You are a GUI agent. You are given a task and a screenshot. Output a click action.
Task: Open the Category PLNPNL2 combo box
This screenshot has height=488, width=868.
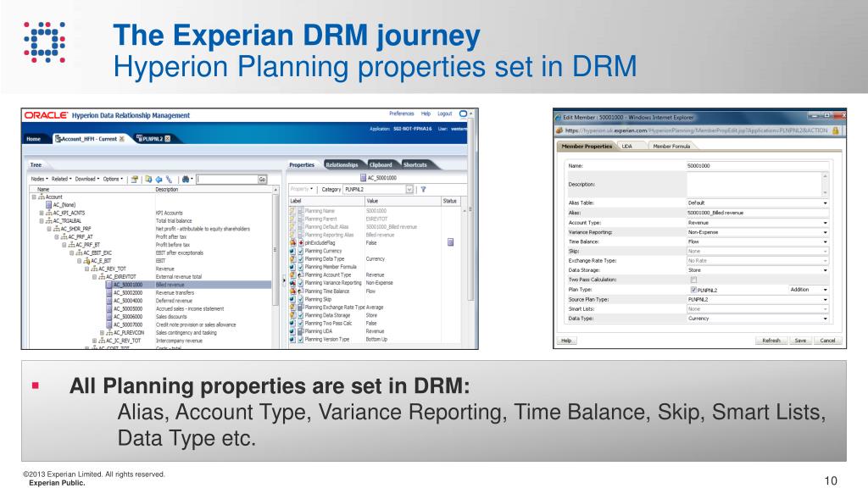(x=379, y=189)
